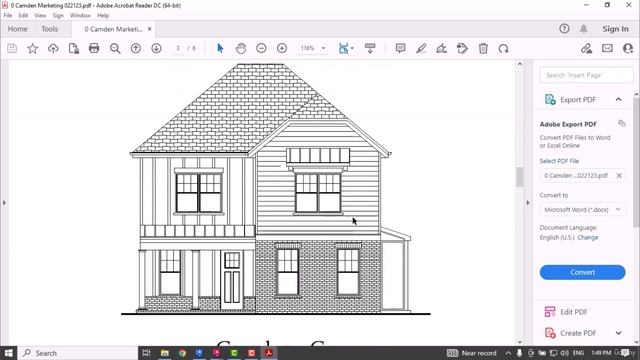Open Task View on the taskbar

point(147,353)
